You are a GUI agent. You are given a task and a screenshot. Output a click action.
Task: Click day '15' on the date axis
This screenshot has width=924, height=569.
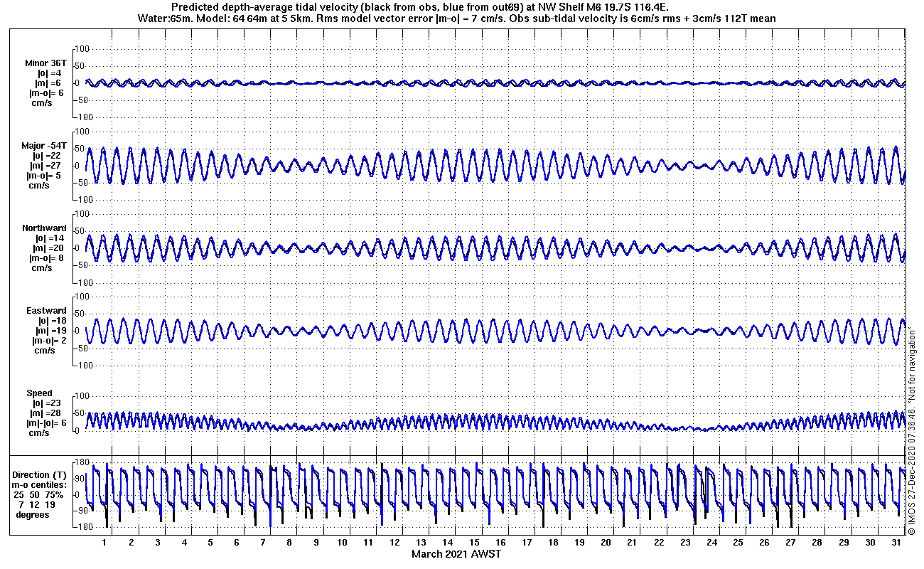[x=474, y=542]
